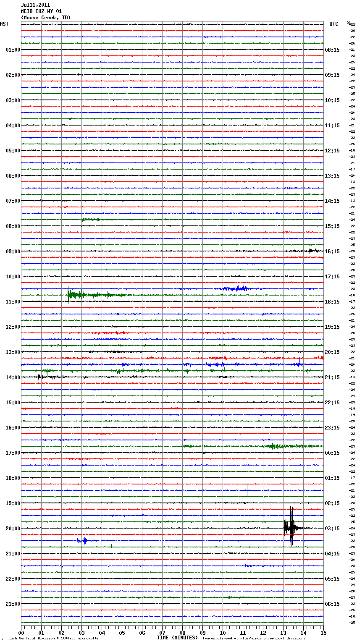The width and height of the screenshot is (357, 644).
Task: Select the 14:00 MST time label
Action: [13, 377]
